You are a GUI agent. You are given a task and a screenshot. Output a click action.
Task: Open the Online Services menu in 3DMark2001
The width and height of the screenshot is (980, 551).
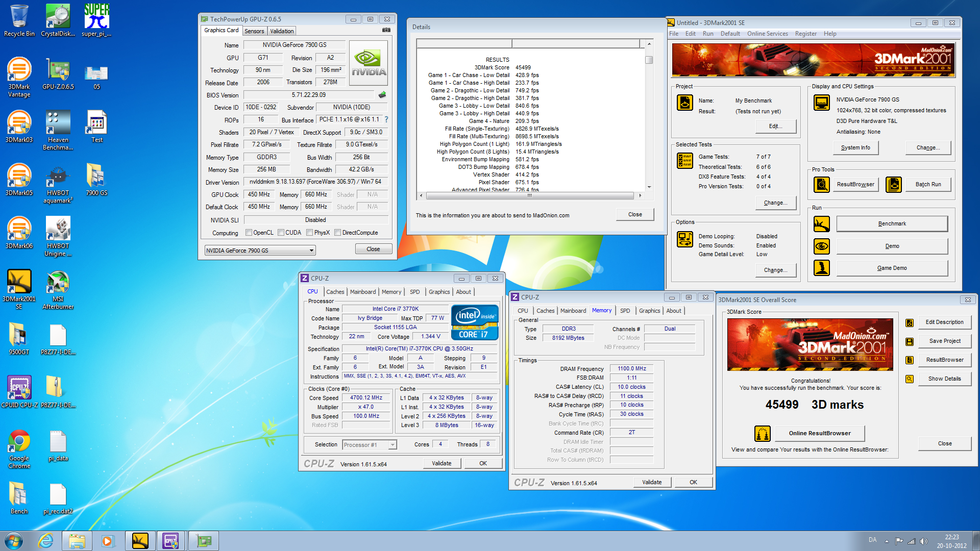(x=768, y=34)
